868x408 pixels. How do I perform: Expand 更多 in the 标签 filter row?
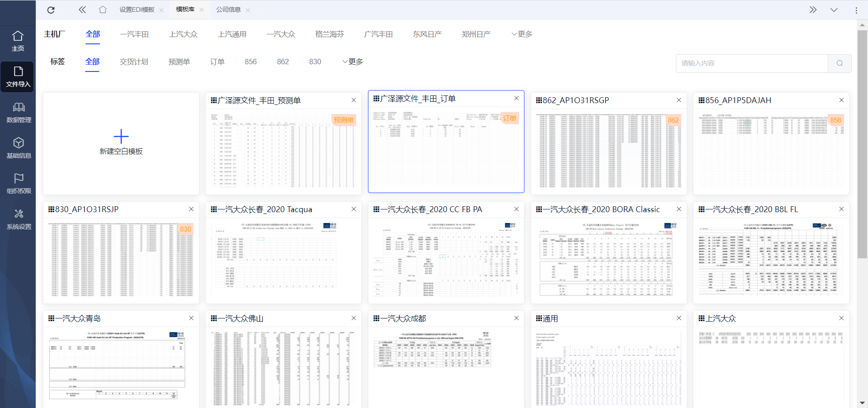point(353,62)
